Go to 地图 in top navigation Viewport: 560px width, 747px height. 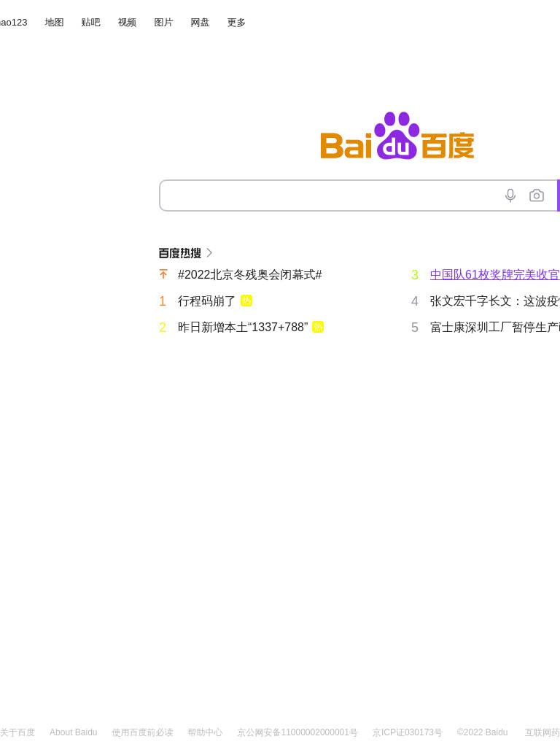coord(54,23)
